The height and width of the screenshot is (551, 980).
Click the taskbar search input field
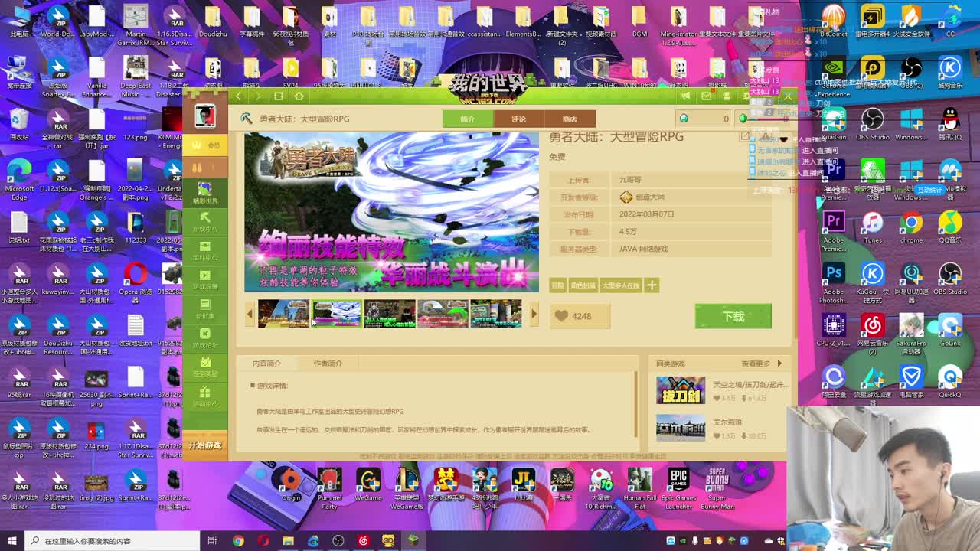click(x=111, y=541)
